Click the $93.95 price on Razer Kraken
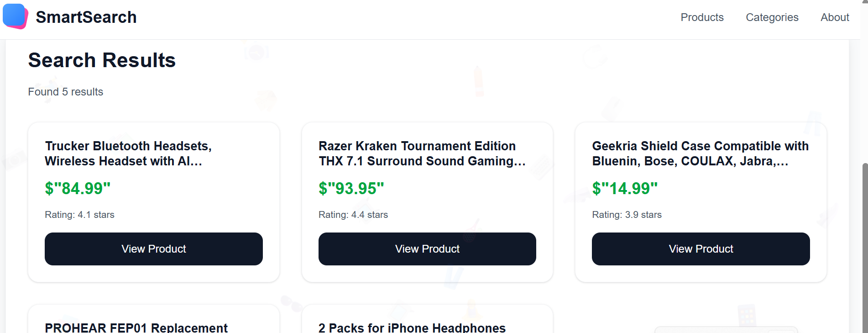The height and width of the screenshot is (333, 868). tap(351, 188)
